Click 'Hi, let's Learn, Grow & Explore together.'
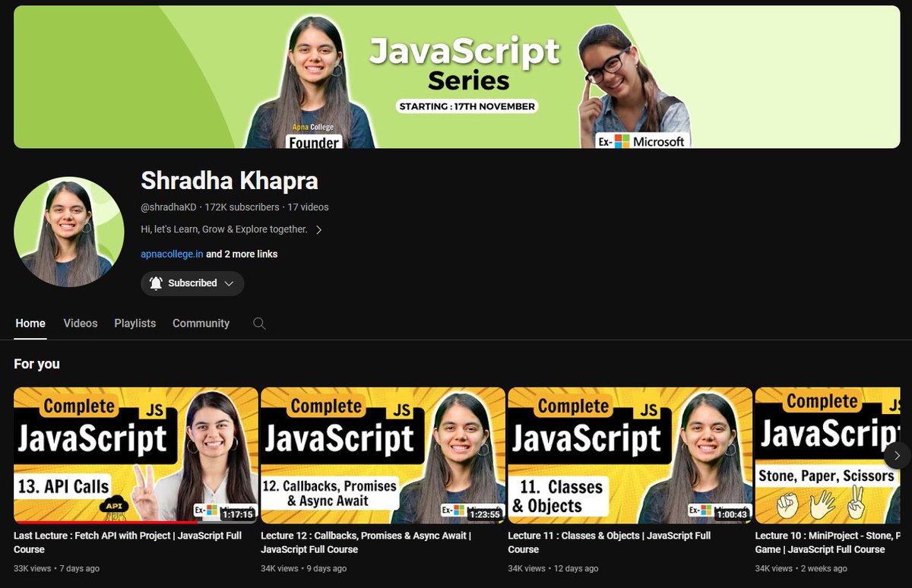The height and width of the screenshot is (588, 912). pyautogui.click(x=224, y=229)
